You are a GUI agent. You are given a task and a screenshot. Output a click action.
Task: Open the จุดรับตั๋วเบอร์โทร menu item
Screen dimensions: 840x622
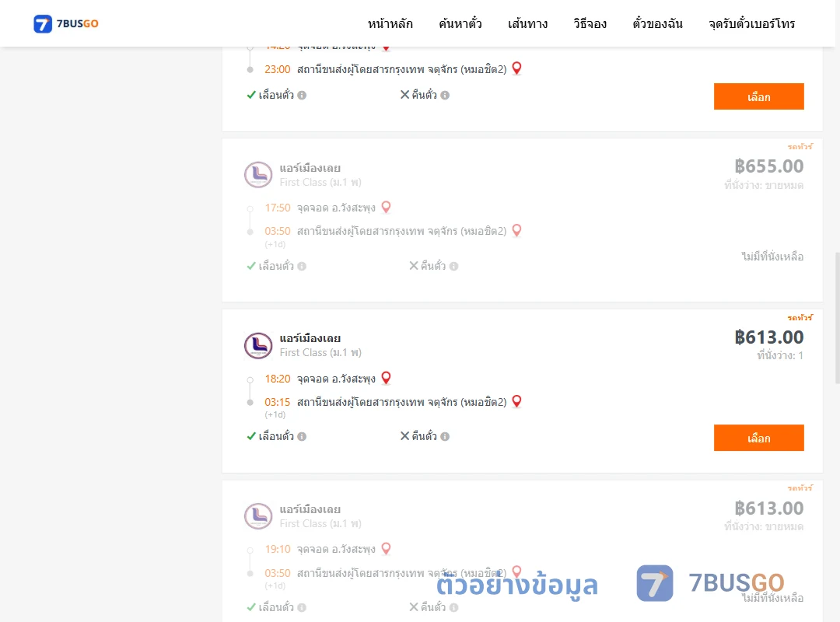[751, 23]
